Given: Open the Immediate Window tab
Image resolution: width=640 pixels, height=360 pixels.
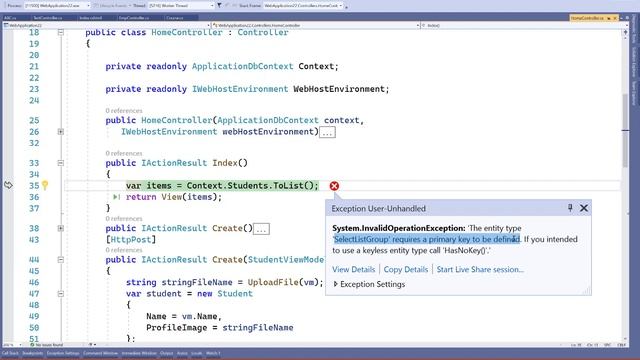Looking at the screenshot, I should coord(139,353).
